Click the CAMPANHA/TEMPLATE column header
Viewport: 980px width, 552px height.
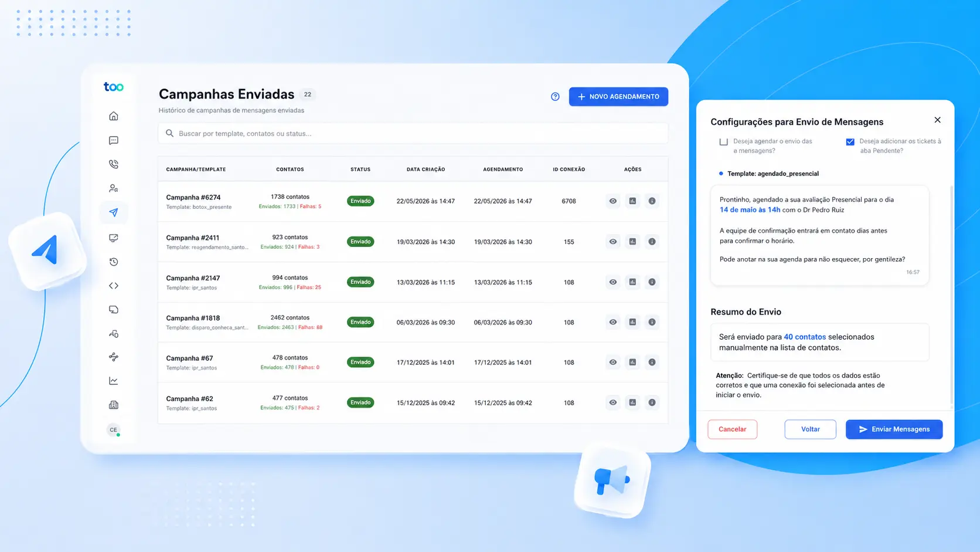(x=196, y=170)
